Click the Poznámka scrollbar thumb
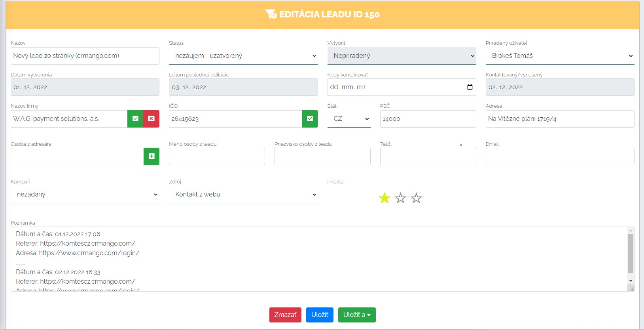Viewport: 644px width, 330px height. click(631, 254)
